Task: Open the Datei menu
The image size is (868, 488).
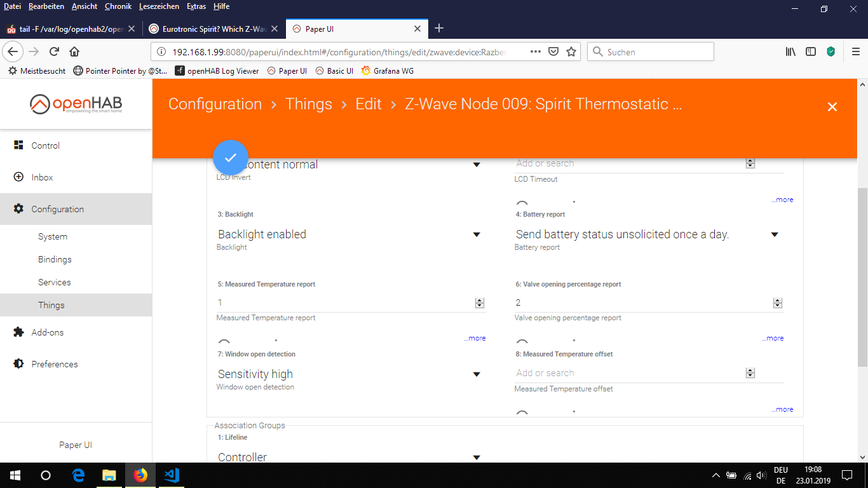Action: tap(12, 6)
